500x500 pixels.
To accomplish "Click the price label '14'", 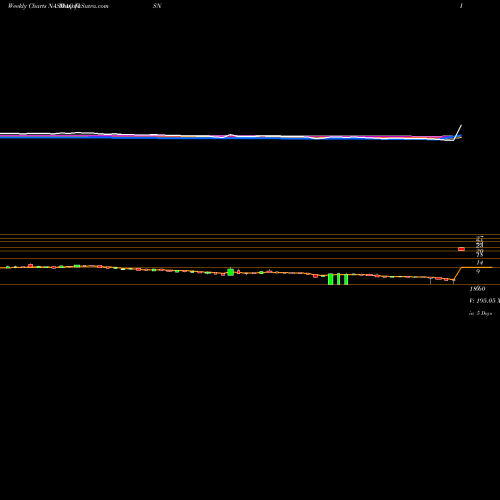I will point(479,263).
